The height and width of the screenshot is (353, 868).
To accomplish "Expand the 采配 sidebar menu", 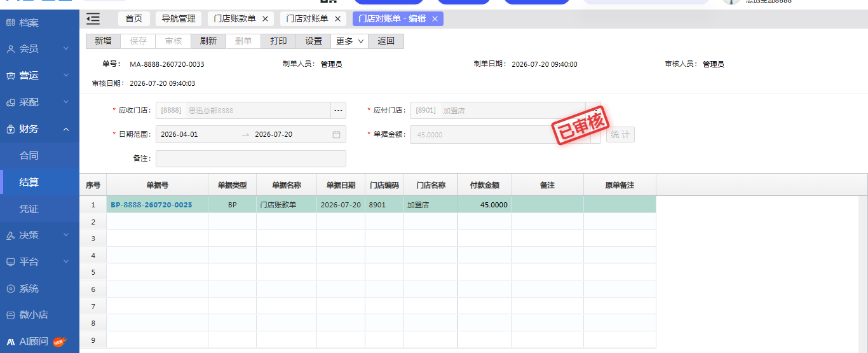I will coord(39,102).
